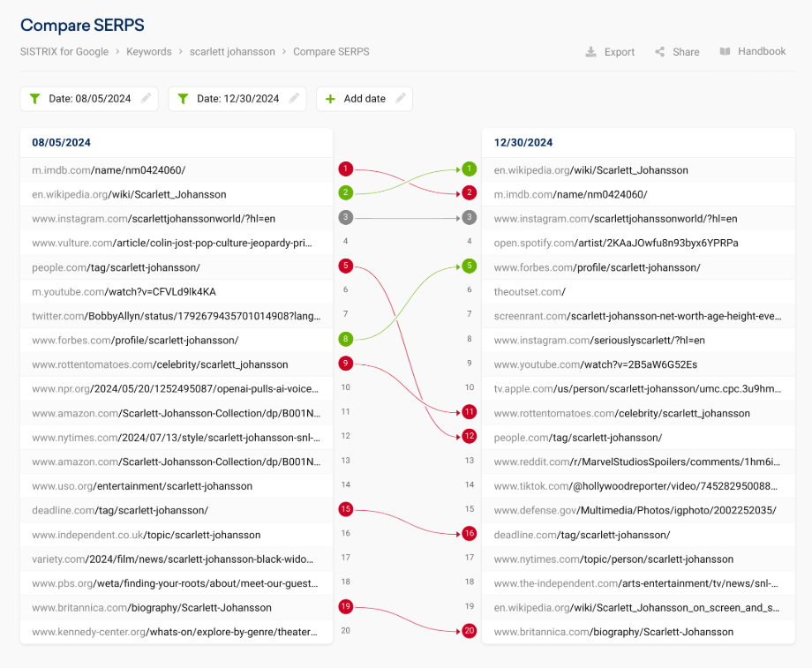The image size is (812, 668).
Task: Click red position 1 marker in left column
Action: pos(345,169)
